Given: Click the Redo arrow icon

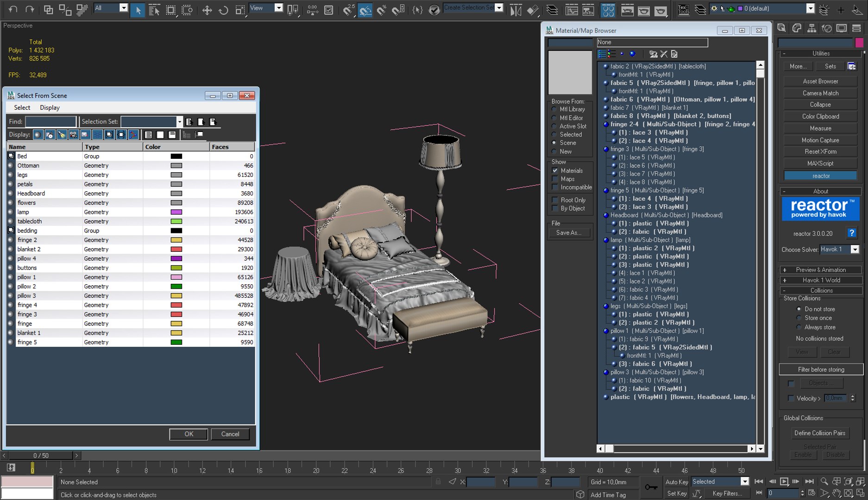Looking at the screenshot, I should pos(30,9).
